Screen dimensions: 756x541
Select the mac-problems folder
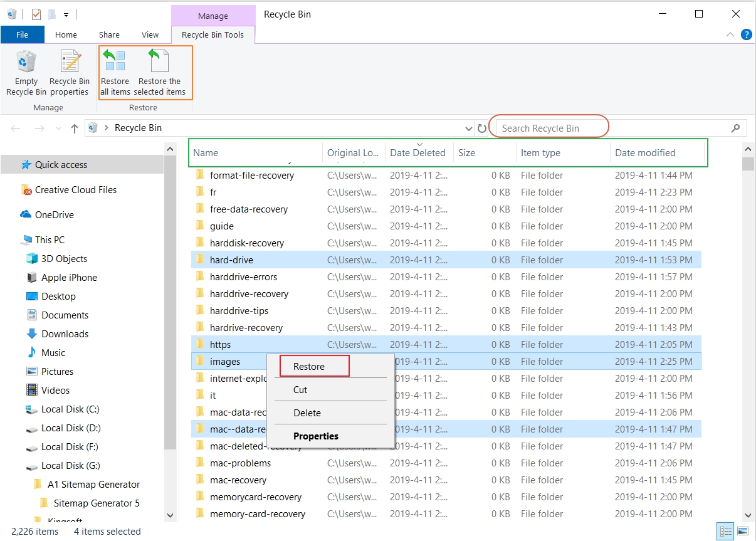click(240, 463)
